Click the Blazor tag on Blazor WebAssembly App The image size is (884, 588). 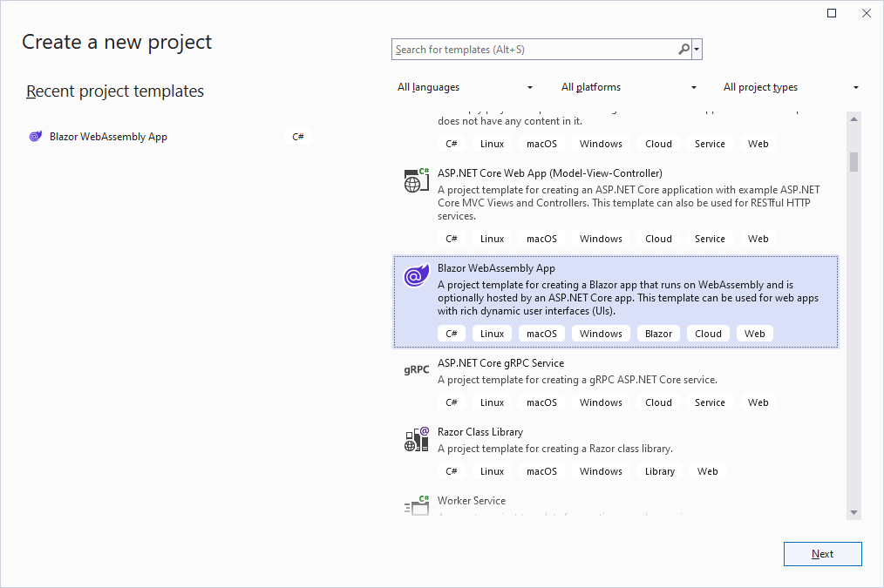tap(658, 334)
